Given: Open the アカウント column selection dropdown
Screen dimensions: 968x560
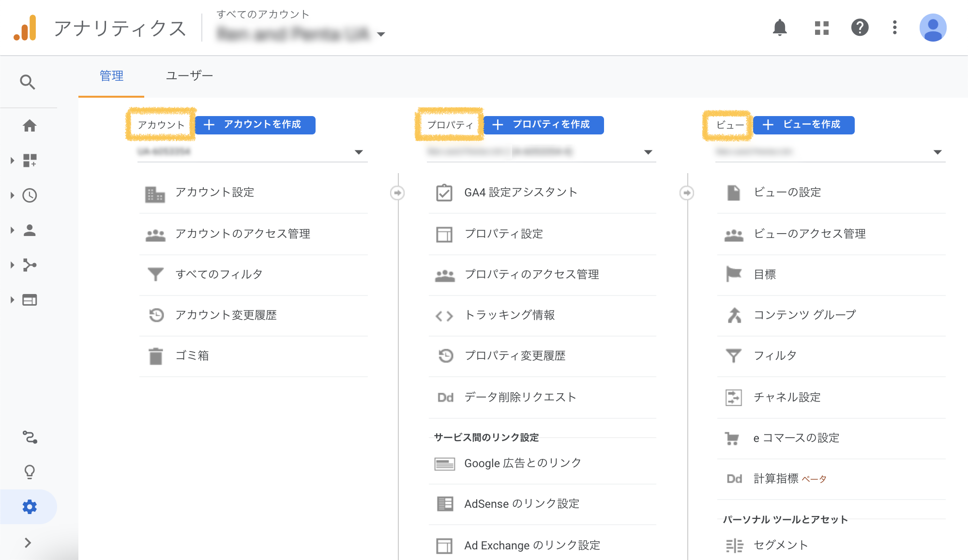Looking at the screenshot, I should coord(252,152).
